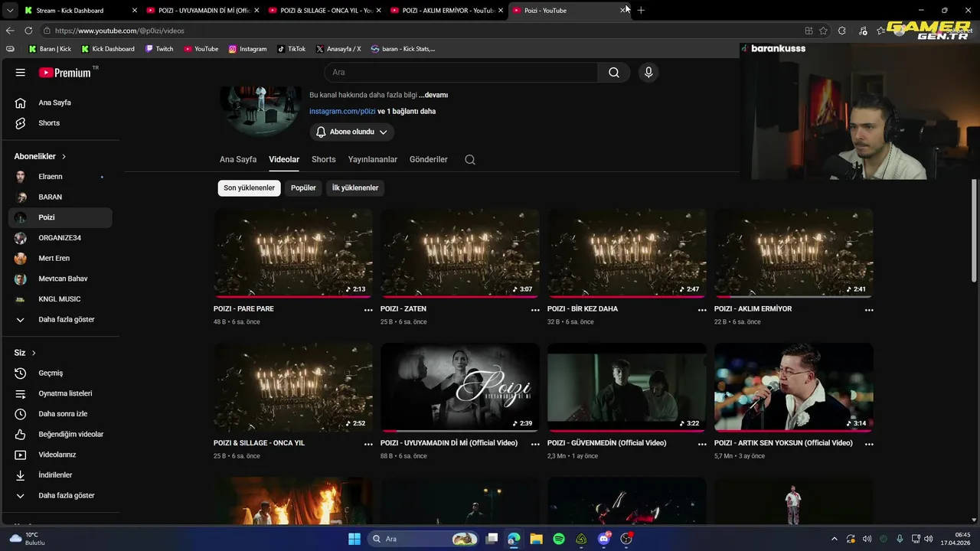Screen dimensions: 980x551
Task: Open the YouTube hamburger guide menu
Action: [21, 73]
